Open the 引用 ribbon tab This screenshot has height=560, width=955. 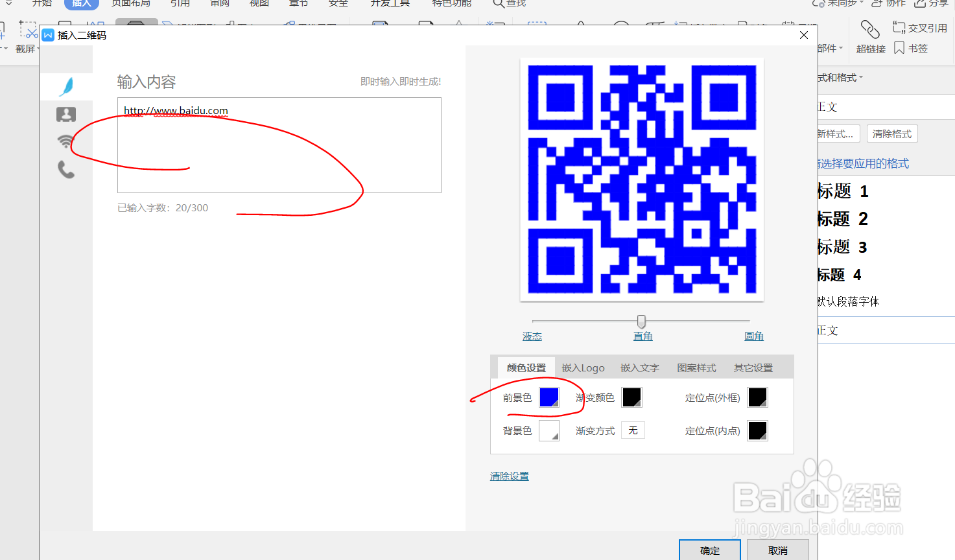point(180,3)
